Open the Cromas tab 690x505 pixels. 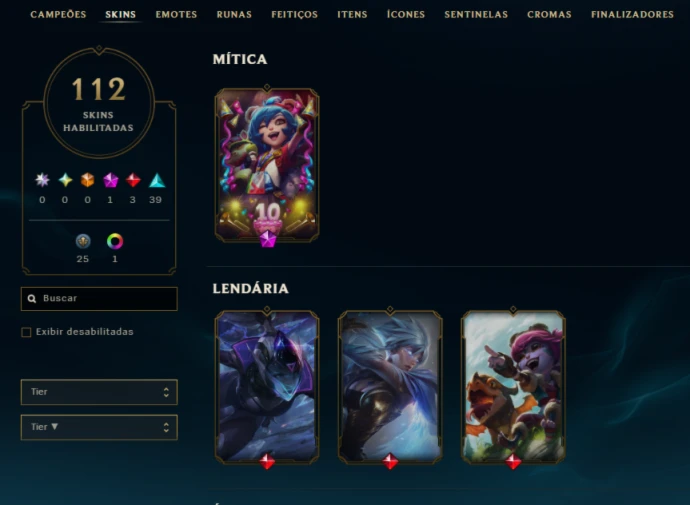549,15
